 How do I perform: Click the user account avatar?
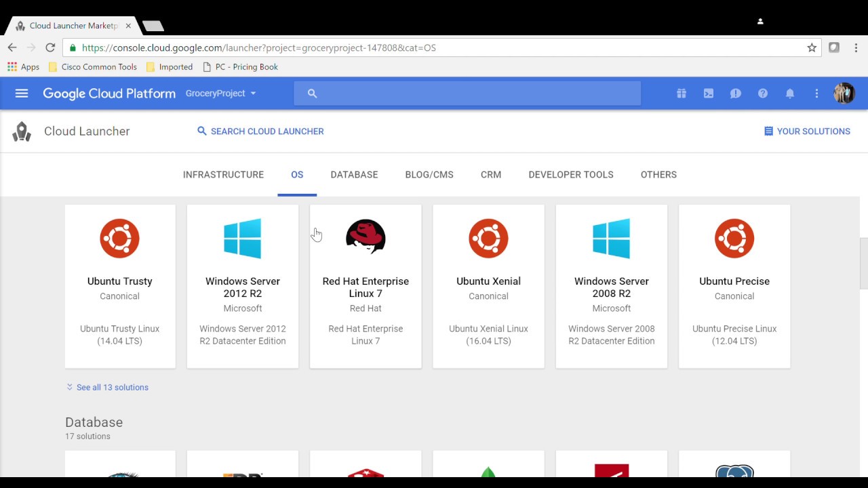coord(844,94)
